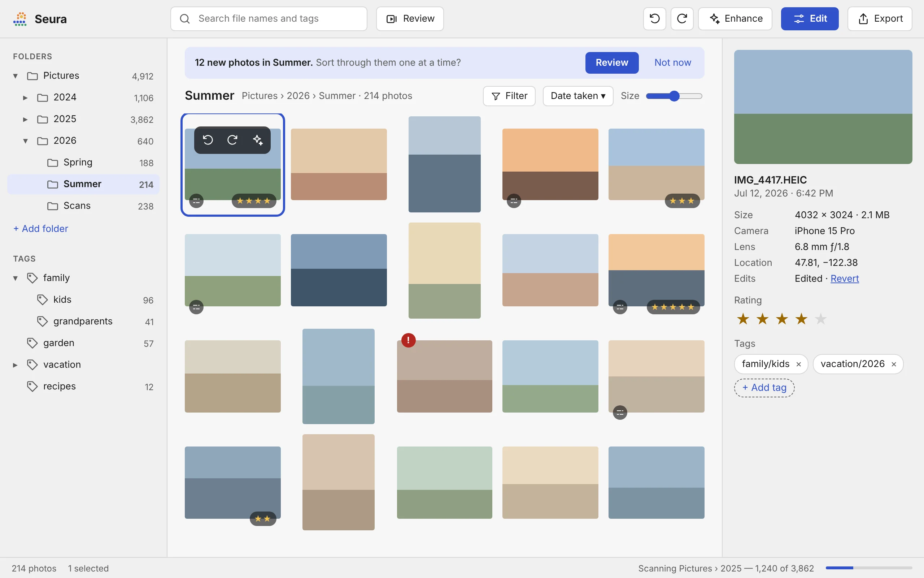Collapse the Pictures folder

click(15, 76)
